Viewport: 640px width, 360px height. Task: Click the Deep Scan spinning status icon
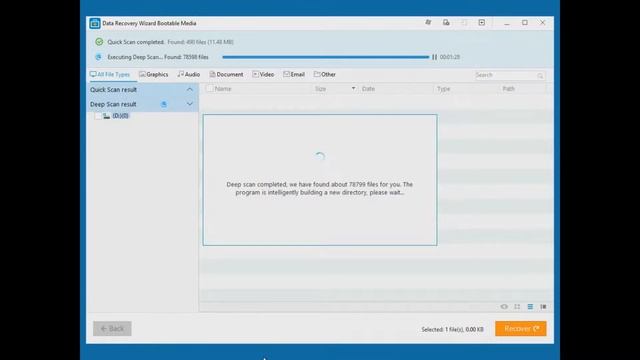tap(98, 57)
